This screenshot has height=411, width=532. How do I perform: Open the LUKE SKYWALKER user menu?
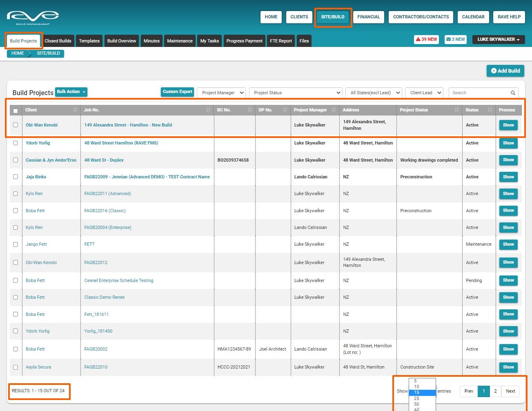pos(498,40)
